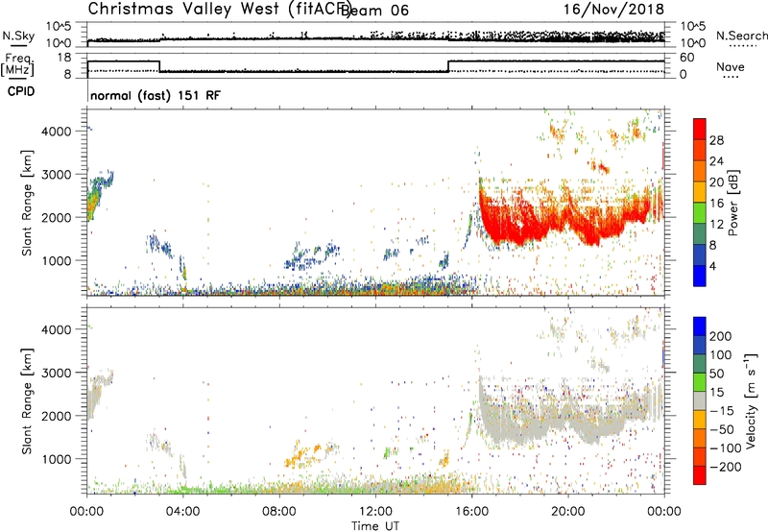Click the '20:00' time axis label
Viewport: 768px width, 532px height.
pos(568,512)
